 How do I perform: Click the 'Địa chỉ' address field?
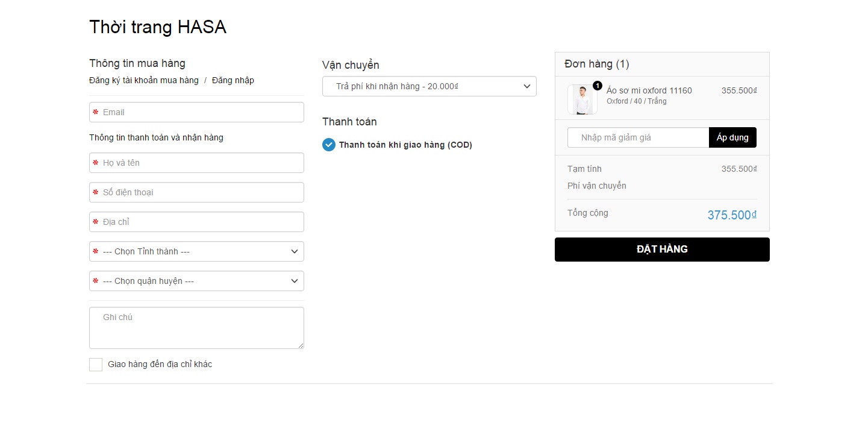(196, 222)
